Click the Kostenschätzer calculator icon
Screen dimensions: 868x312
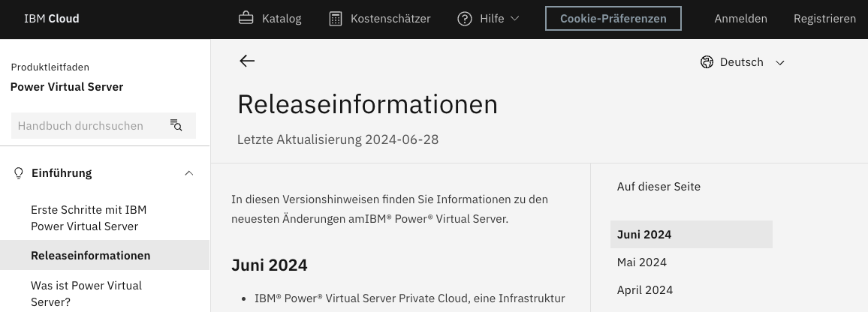[x=336, y=18]
